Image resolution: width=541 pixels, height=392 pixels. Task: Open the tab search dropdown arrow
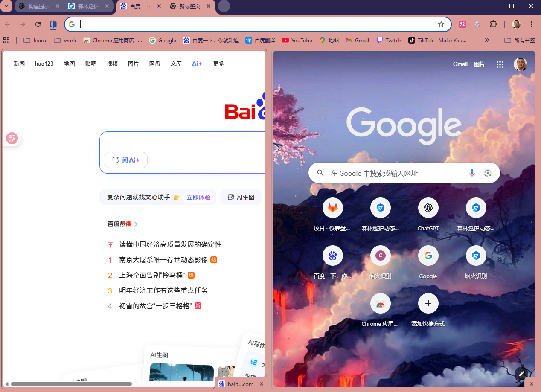point(6,6)
